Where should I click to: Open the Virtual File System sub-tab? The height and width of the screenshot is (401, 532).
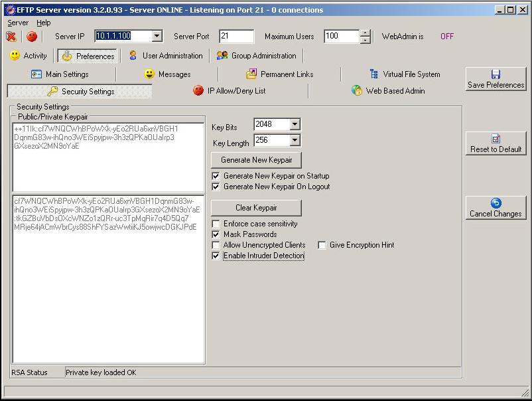pos(405,74)
